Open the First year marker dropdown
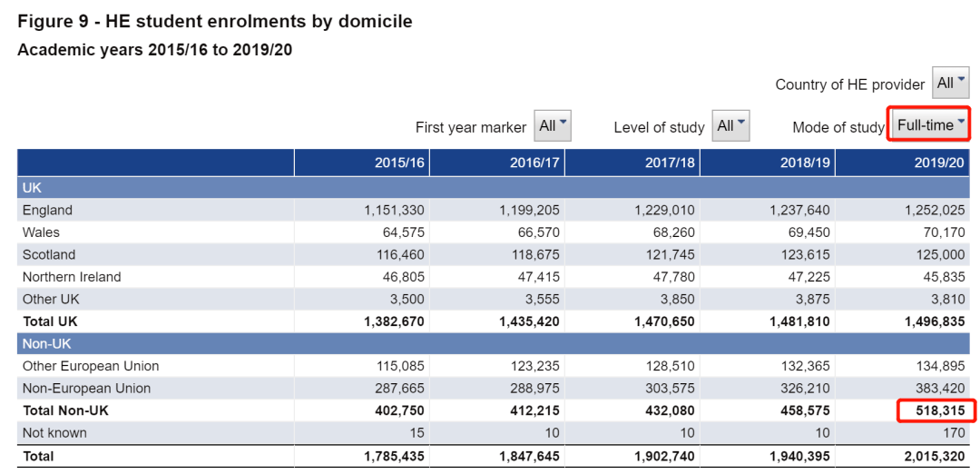 coord(553,125)
